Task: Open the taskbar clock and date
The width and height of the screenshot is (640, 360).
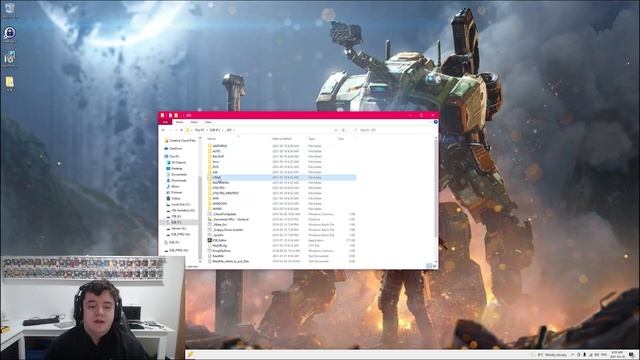Action: 617,355
